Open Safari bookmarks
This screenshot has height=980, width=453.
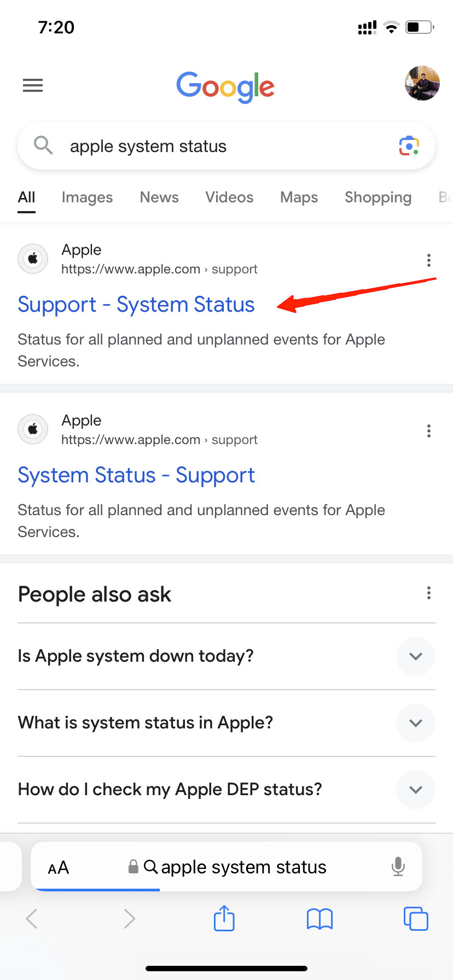[x=320, y=919]
